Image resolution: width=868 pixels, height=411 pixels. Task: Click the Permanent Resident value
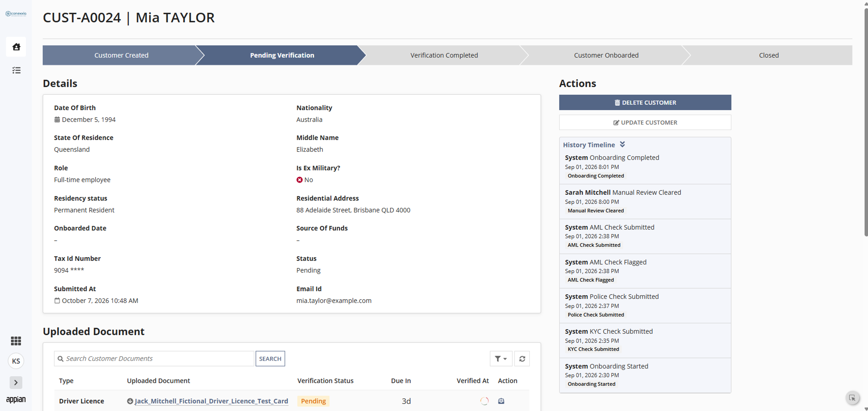tap(84, 210)
